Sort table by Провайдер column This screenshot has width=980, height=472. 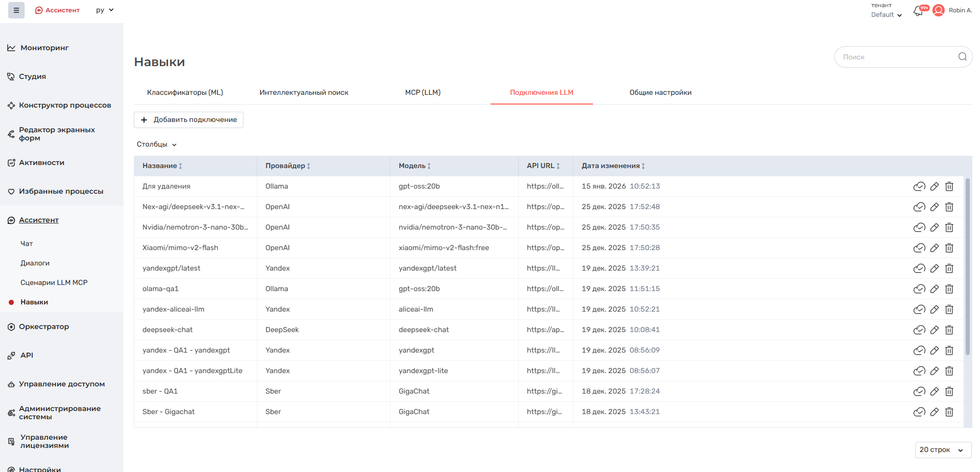[x=309, y=166]
